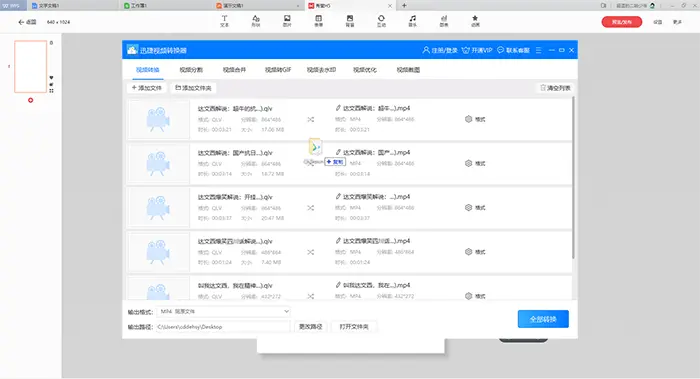Viewport: 700px width, 379px height.
Task: Click the blue 全部转换 button
Action: click(x=543, y=319)
